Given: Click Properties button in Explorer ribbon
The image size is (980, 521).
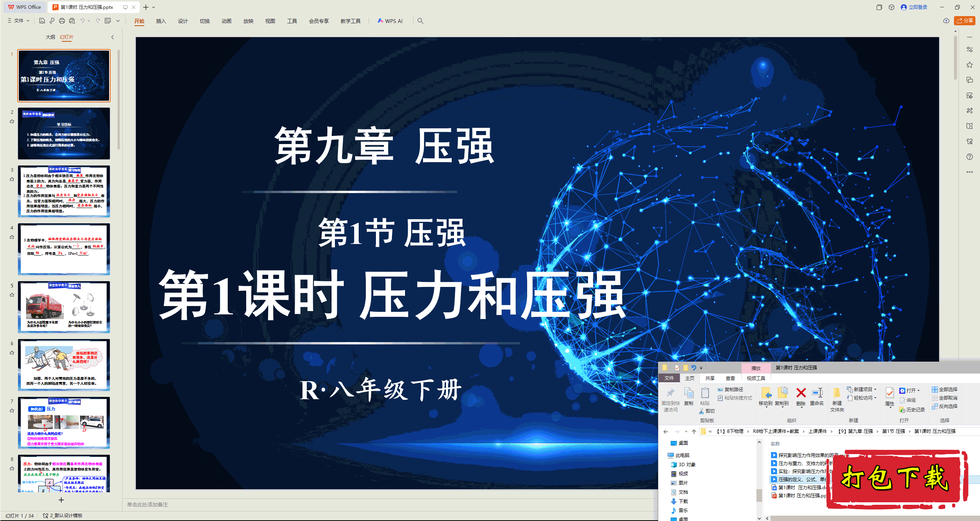Looking at the screenshot, I should [890, 397].
